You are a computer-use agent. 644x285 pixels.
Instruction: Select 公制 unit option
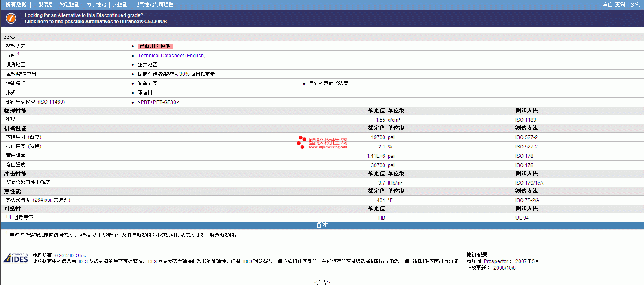[635, 4]
